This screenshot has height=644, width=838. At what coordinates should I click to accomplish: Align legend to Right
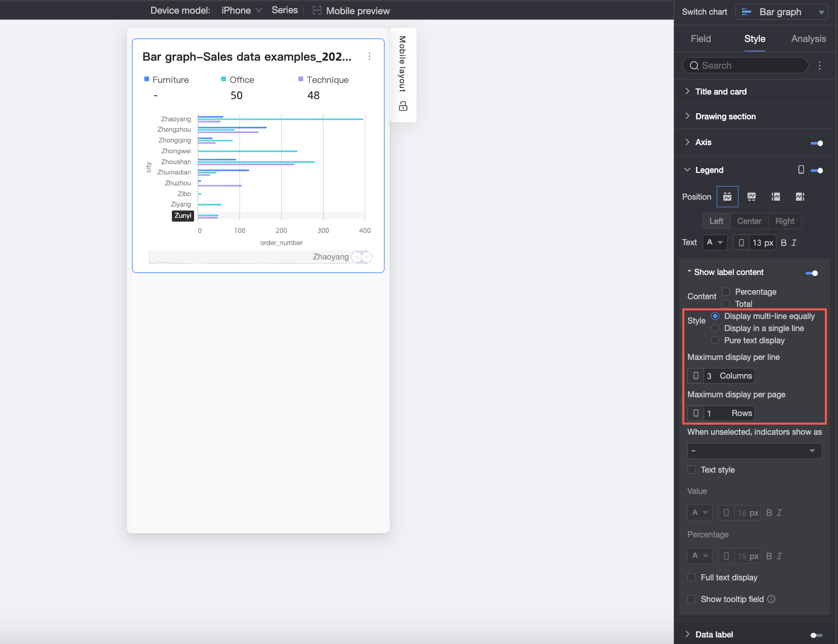pos(785,221)
